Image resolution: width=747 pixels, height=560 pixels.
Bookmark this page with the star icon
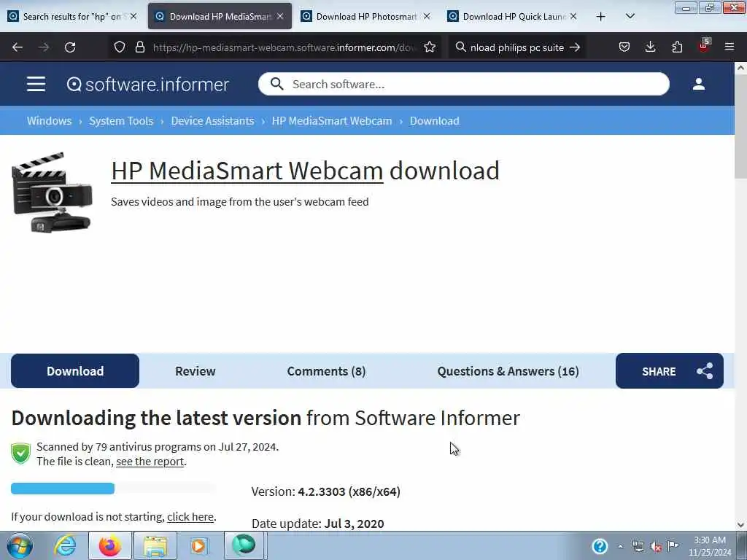coord(430,47)
